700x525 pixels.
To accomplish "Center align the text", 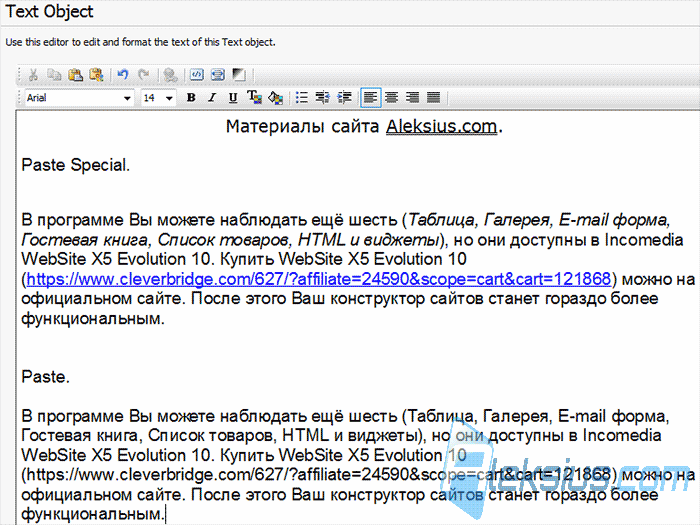I will click(x=392, y=97).
